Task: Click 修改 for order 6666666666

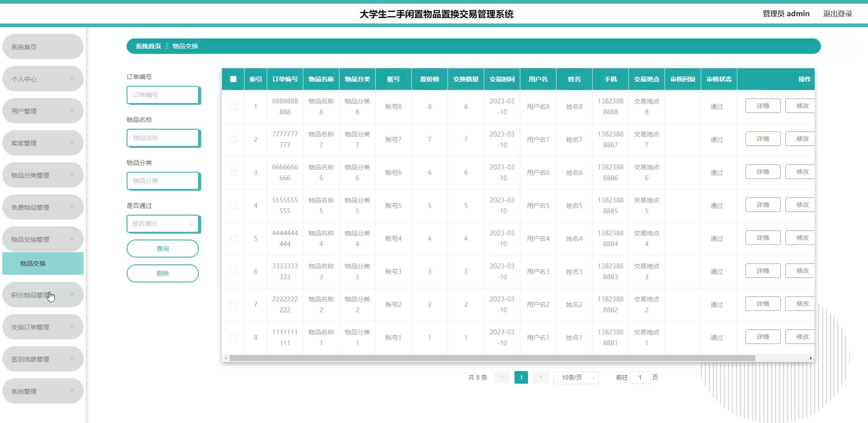Action: click(800, 172)
